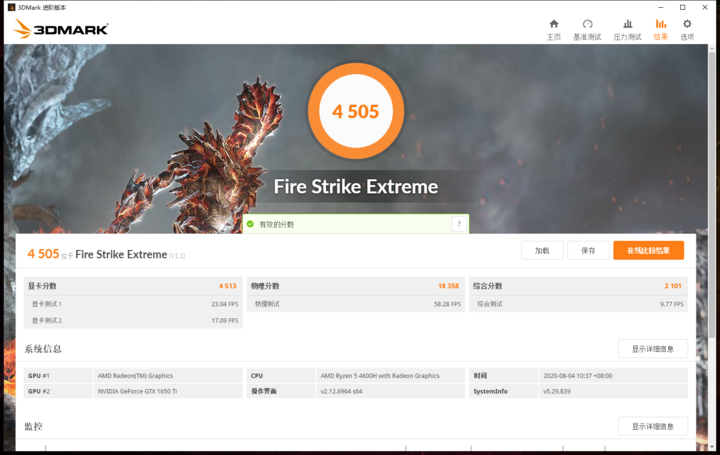Click the 3DMark title bar app icon
Viewport: 720px width, 455px height.
pyautogui.click(x=11, y=7)
